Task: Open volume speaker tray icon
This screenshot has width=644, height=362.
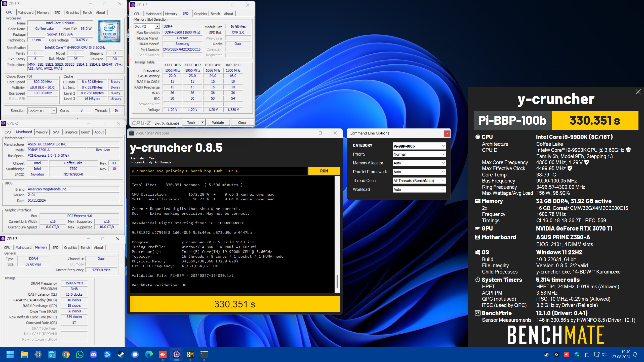Action: coord(604,354)
